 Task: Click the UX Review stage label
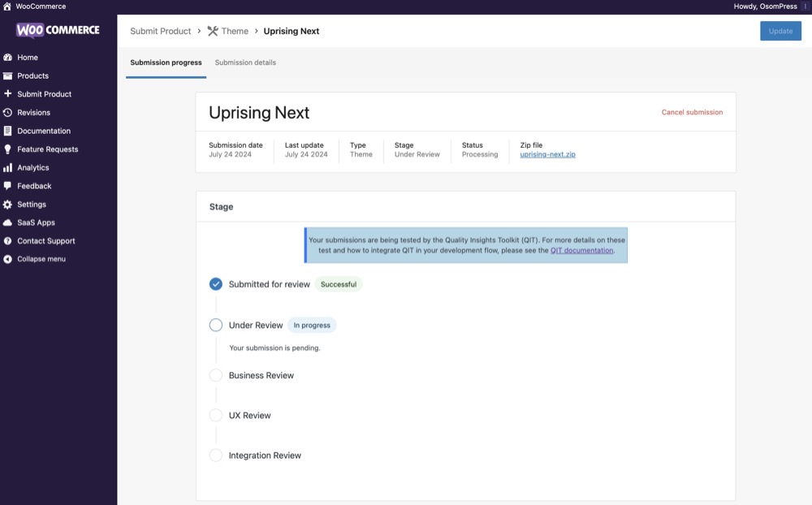click(x=249, y=416)
